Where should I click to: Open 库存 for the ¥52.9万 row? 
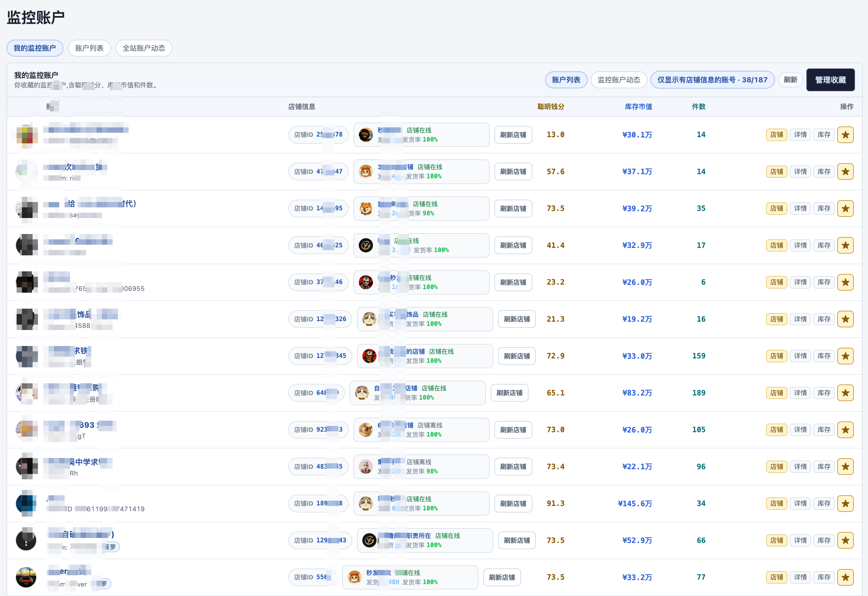pyautogui.click(x=824, y=540)
